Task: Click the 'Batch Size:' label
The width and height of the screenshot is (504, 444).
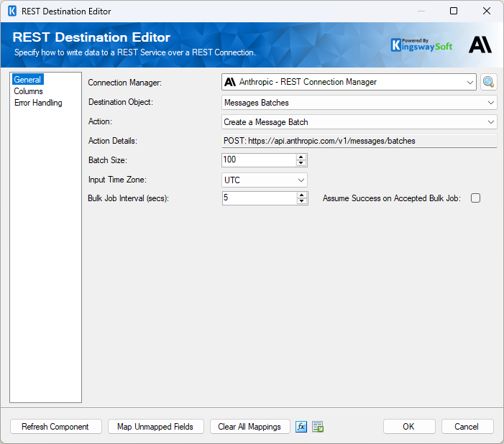Action: [x=108, y=160]
